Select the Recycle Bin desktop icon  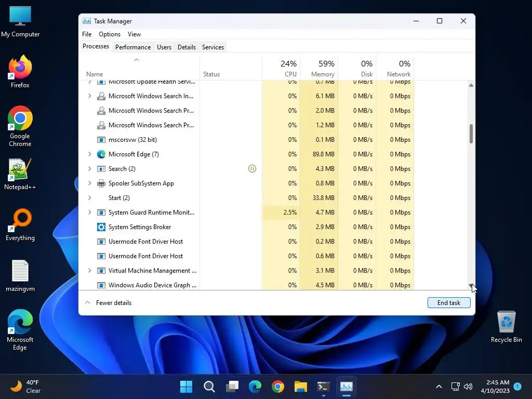[506, 327]
